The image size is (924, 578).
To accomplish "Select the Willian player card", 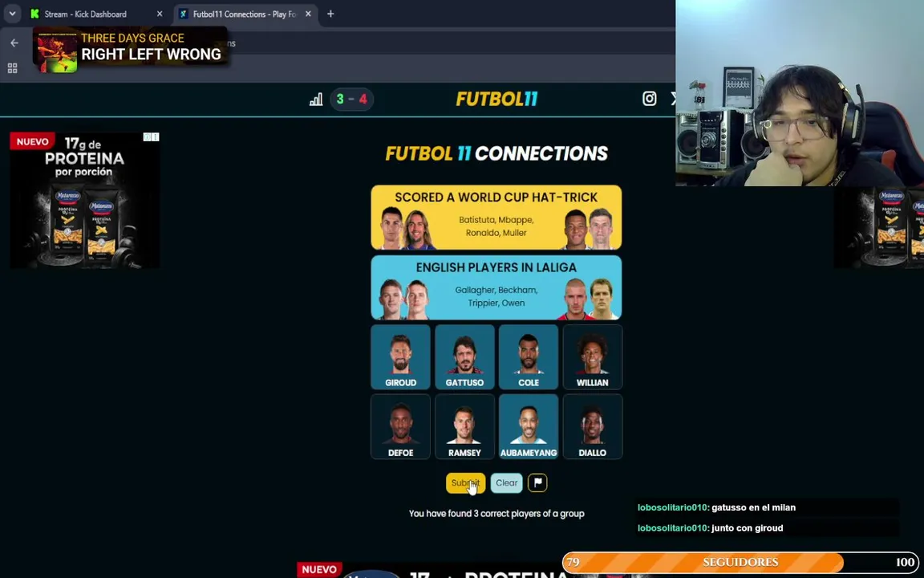I will 592,356.
